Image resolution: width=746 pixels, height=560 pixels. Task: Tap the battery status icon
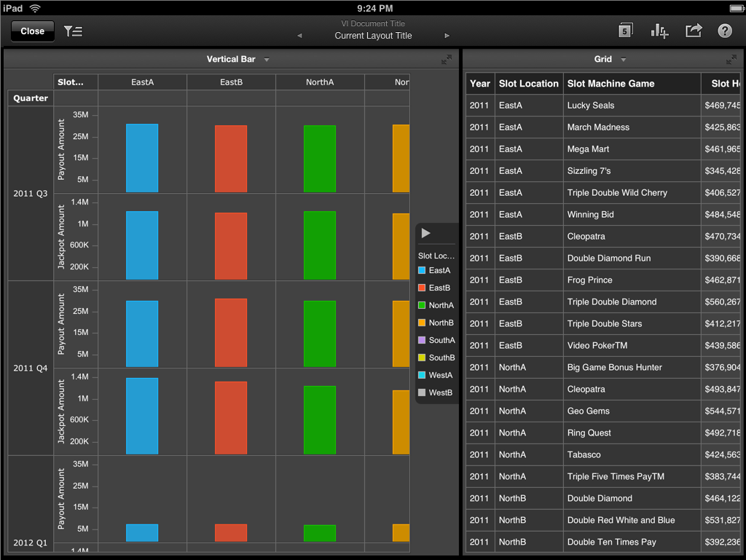(x=737, y=9)
